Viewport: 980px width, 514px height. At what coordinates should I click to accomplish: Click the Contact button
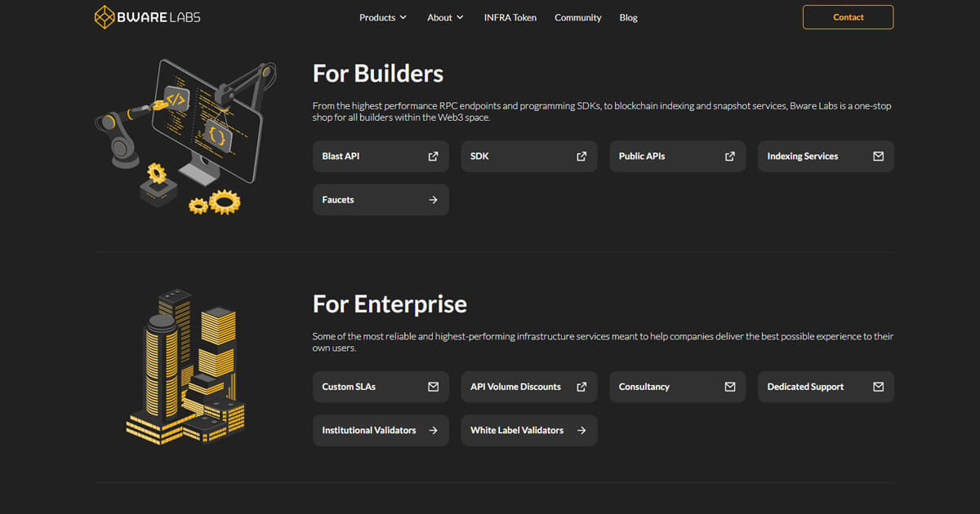(848, 17)
